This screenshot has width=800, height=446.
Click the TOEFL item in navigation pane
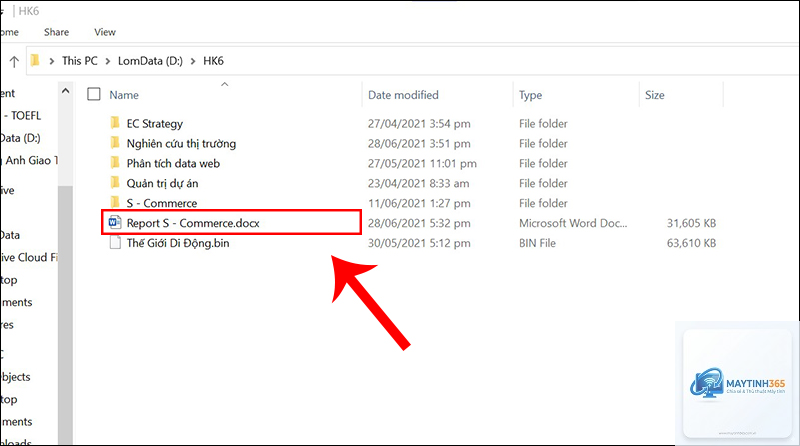(23, 116)
